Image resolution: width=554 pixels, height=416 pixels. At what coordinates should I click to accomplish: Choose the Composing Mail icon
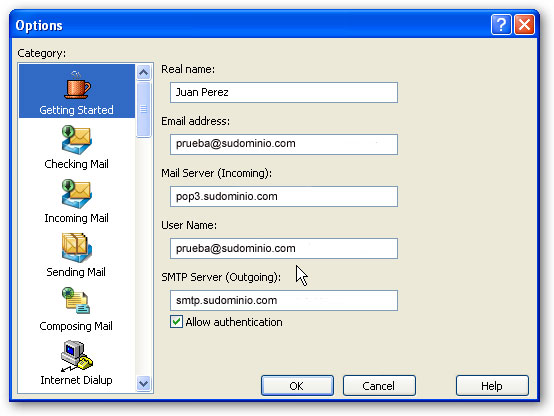[76, 301]
